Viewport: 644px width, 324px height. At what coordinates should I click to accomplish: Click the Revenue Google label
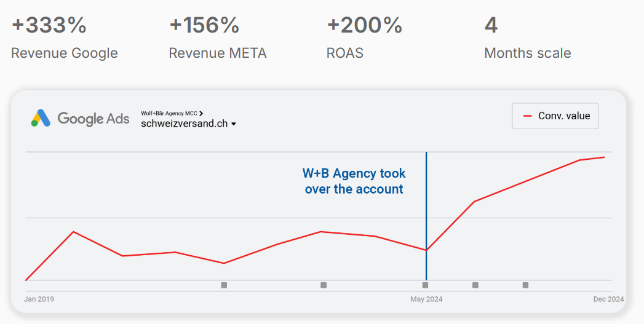pos(65,53)
